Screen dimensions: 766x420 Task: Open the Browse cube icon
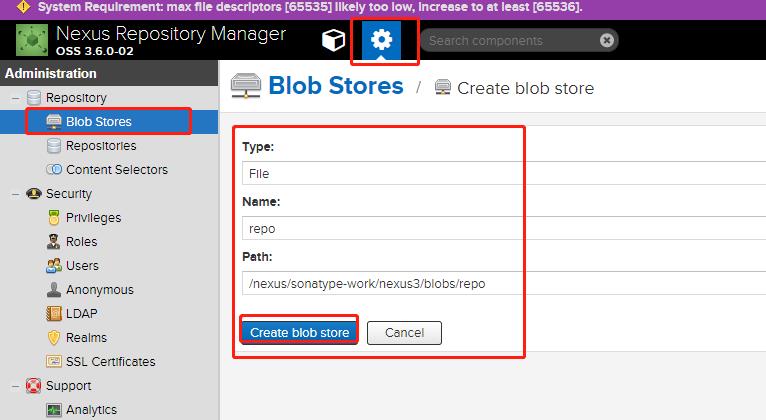coord(334,40)
